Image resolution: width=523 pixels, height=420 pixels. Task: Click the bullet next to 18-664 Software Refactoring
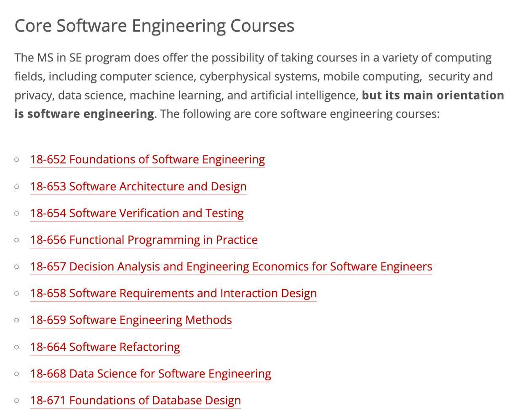coord(16,347)
